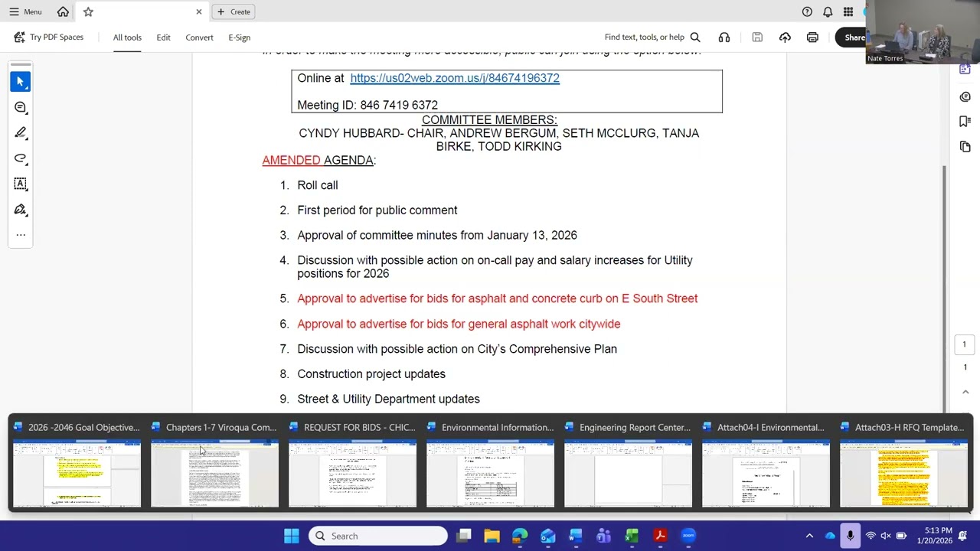Click the muted volume tray icon

pyautogui.click(x=886, y=536)
